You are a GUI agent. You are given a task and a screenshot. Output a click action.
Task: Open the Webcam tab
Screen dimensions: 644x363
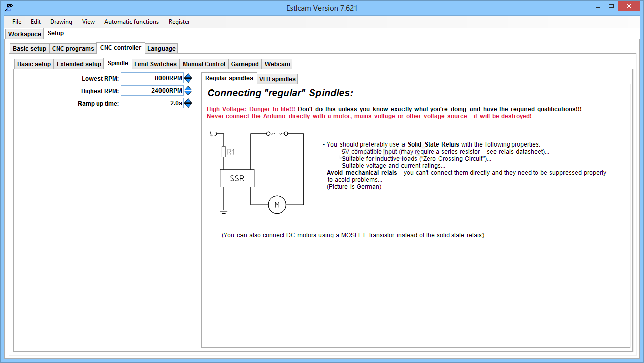point(277,64)
